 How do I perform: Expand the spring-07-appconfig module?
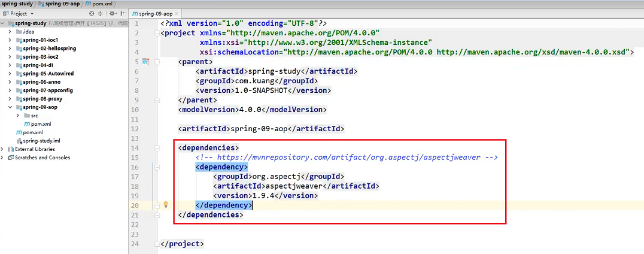(10, 90)
